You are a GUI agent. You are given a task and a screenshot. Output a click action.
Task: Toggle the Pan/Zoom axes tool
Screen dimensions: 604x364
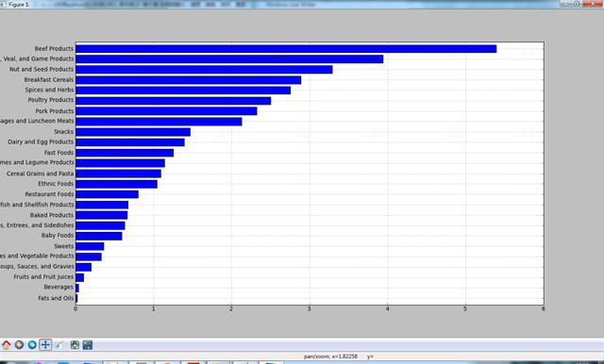tap(45, 345)
